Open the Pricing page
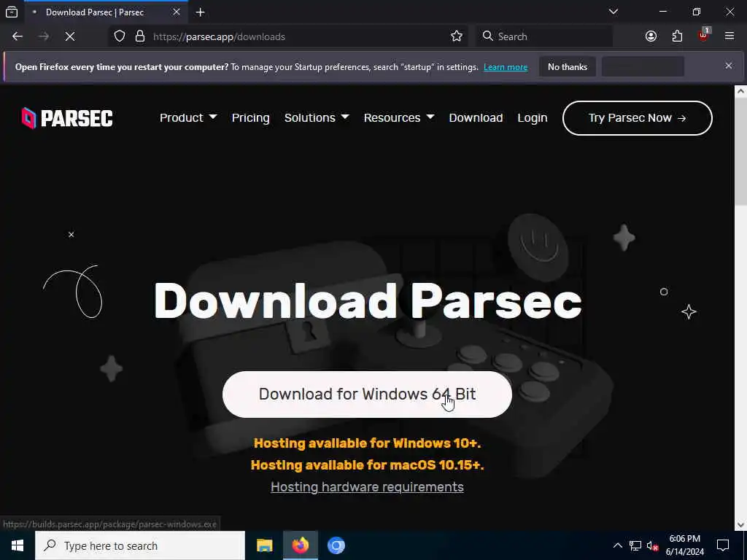Screen dimensions: 747x560 251,117
